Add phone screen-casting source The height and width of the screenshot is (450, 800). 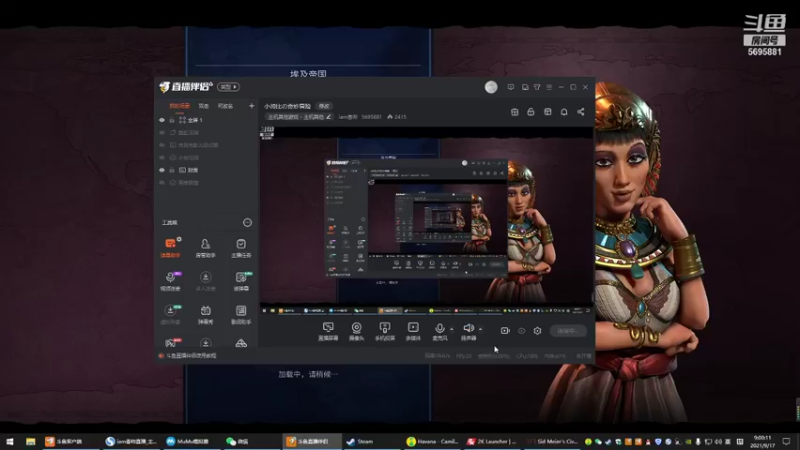click(385, 331)
